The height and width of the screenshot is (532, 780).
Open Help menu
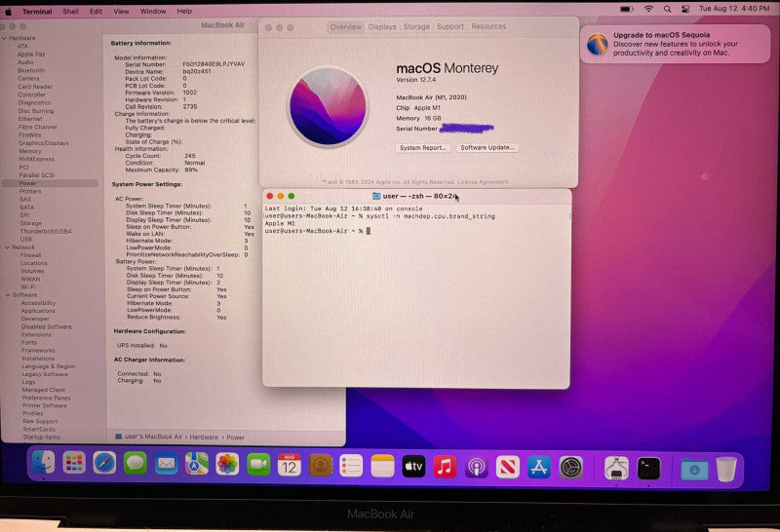click(x=184, y=11)
